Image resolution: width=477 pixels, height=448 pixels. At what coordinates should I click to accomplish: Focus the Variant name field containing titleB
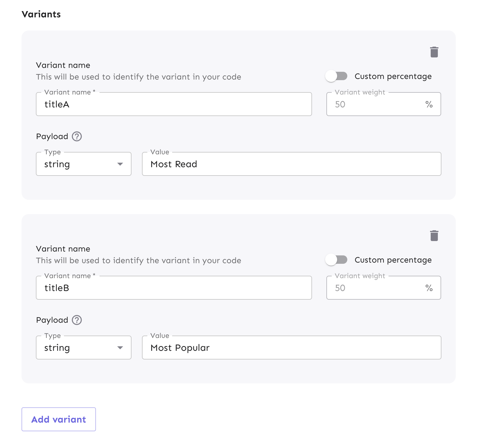(174, 288)
